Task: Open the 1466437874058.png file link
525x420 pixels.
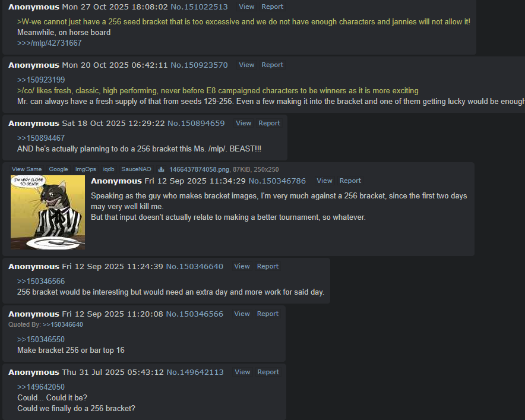Action: click(199, 169)
